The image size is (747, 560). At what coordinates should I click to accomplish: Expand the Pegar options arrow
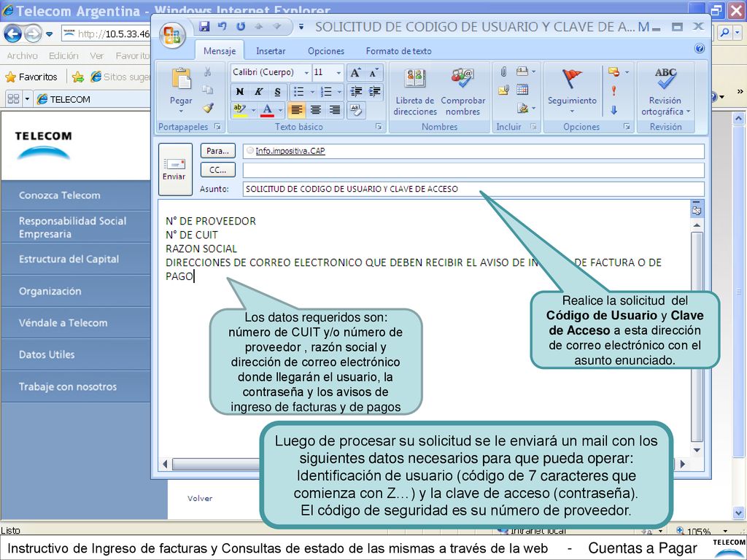[x=181, y=112]
